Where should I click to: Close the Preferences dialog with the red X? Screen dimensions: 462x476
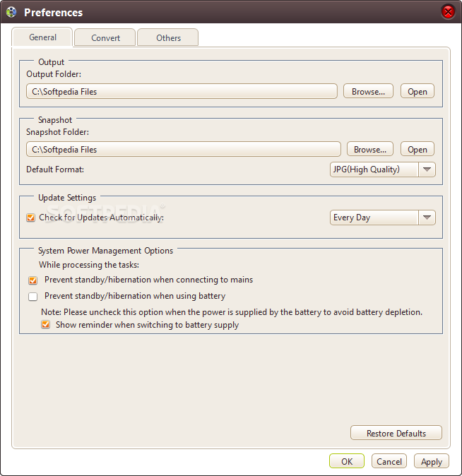(x=448, y=12)
